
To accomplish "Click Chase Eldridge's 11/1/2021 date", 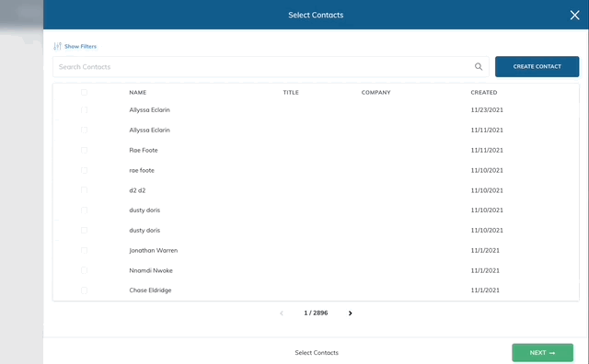I will click(485, 290).
